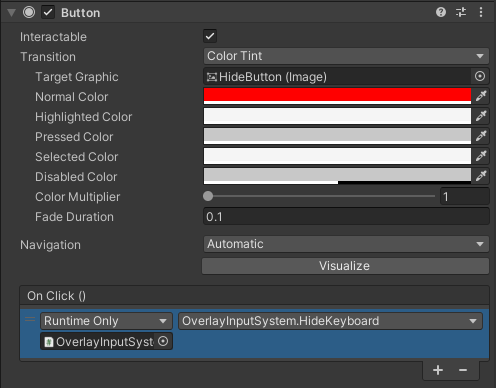
Task: Open Button component preset settings icon
Action: coord(461,12)
